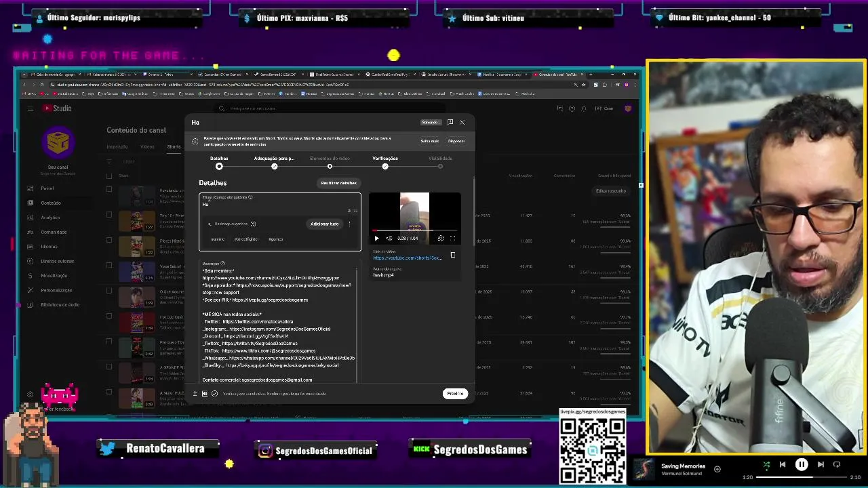This screenshot has width=868, height=488.
Task: Open the filter icon above the Shorts list
Action: 110,161
